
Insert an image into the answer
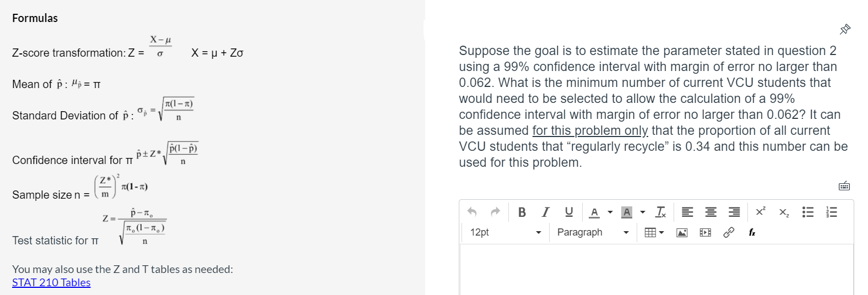click(x=682, y=232)
